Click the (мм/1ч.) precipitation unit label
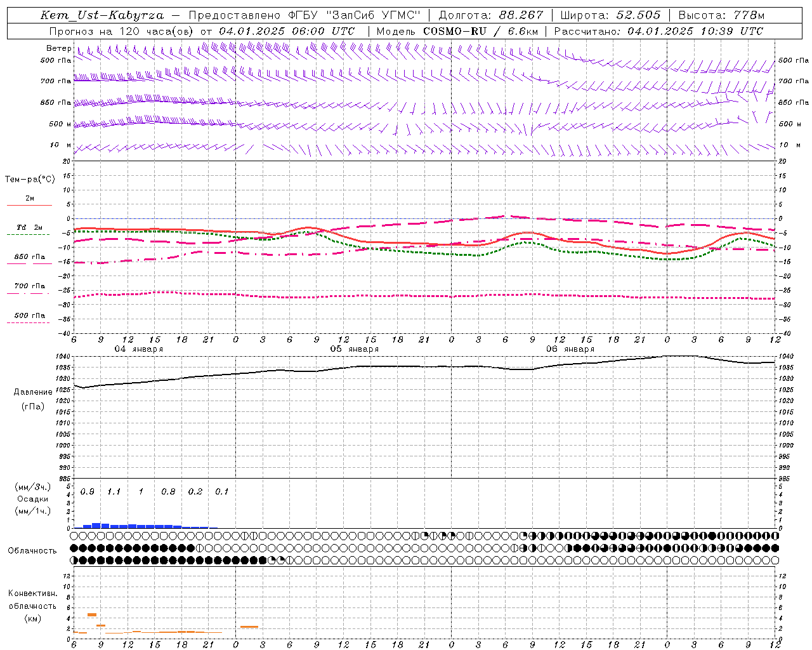The width and height of the screenshot is (812, 650). (x=33, y=510)
